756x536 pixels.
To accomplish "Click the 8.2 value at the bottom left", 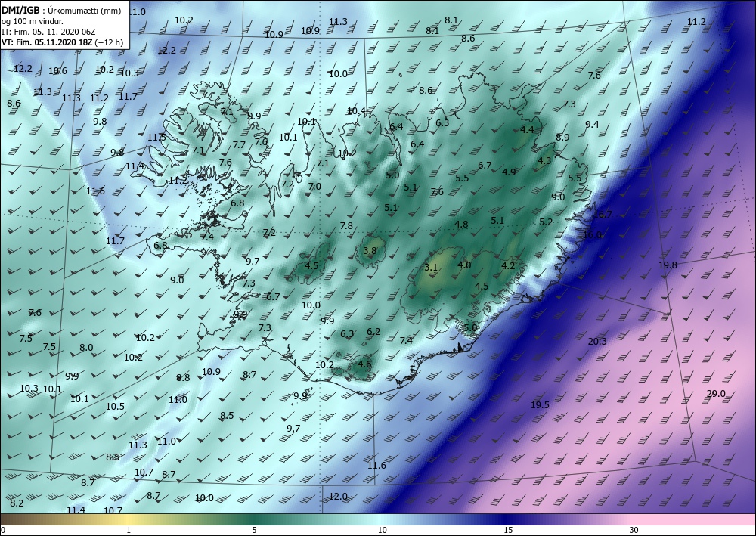I will 17,503.
